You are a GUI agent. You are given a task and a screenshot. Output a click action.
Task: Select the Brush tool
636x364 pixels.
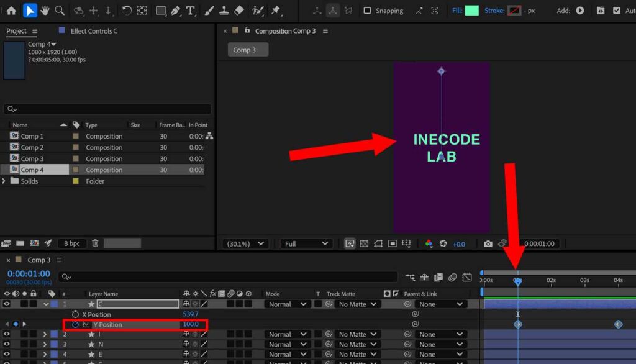point(209,11)
